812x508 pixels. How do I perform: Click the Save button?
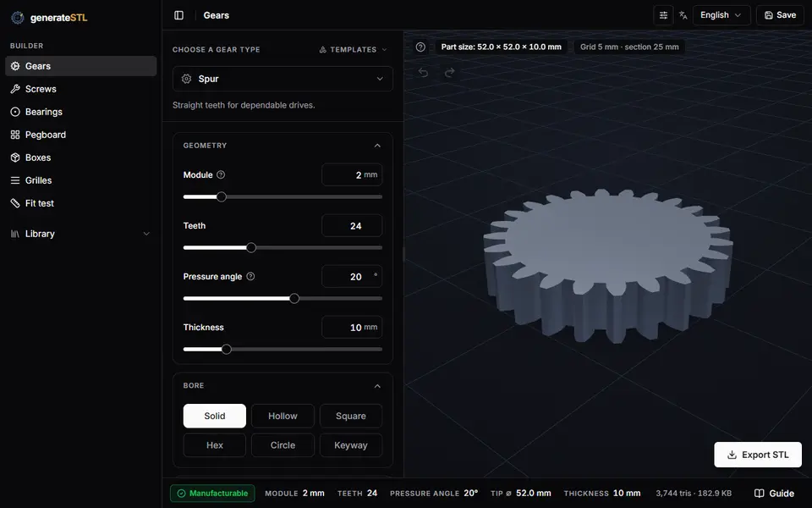[x=780, y=15]
